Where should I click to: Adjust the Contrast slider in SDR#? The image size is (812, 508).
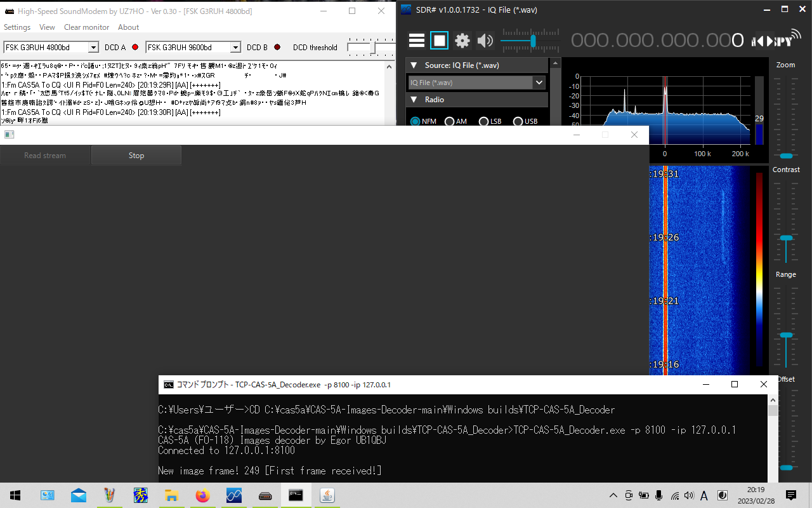pos(786,238)
